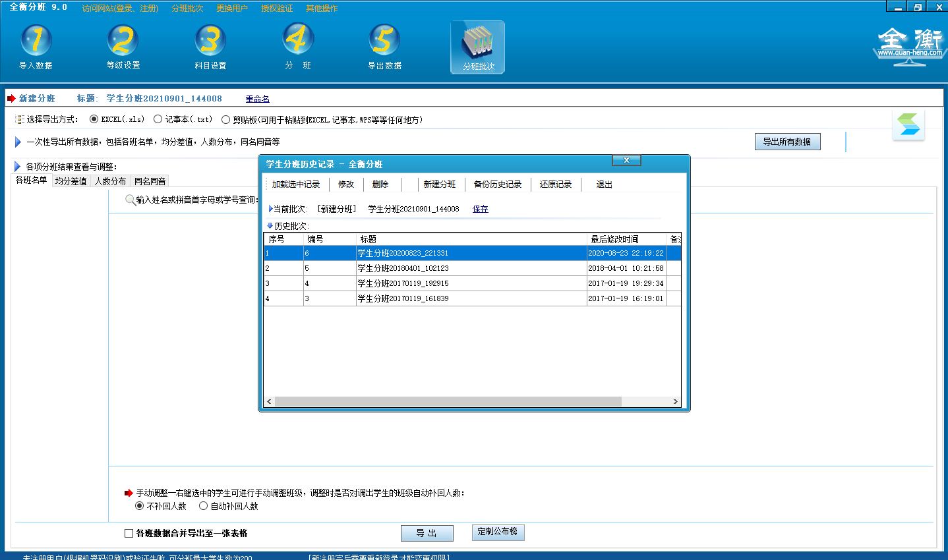Click the 最后修改时间 column header
This screenshot has width=948, height=560.
626,239
